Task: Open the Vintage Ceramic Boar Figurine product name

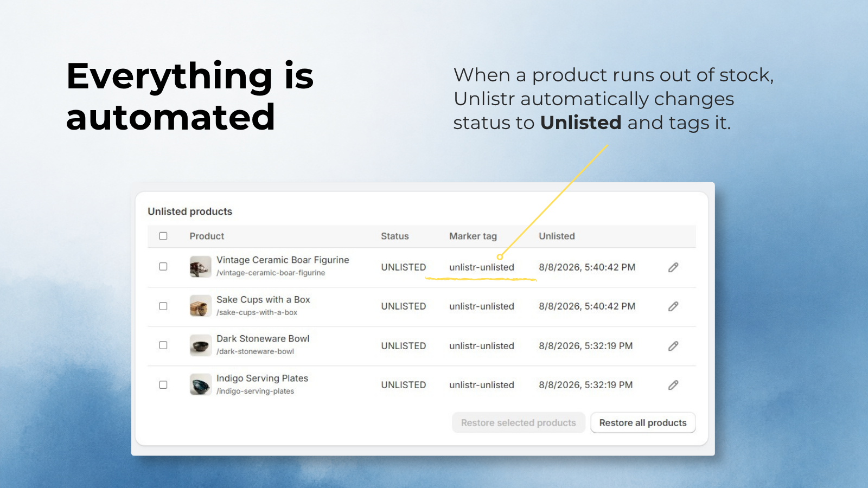Action: (283, 260)
